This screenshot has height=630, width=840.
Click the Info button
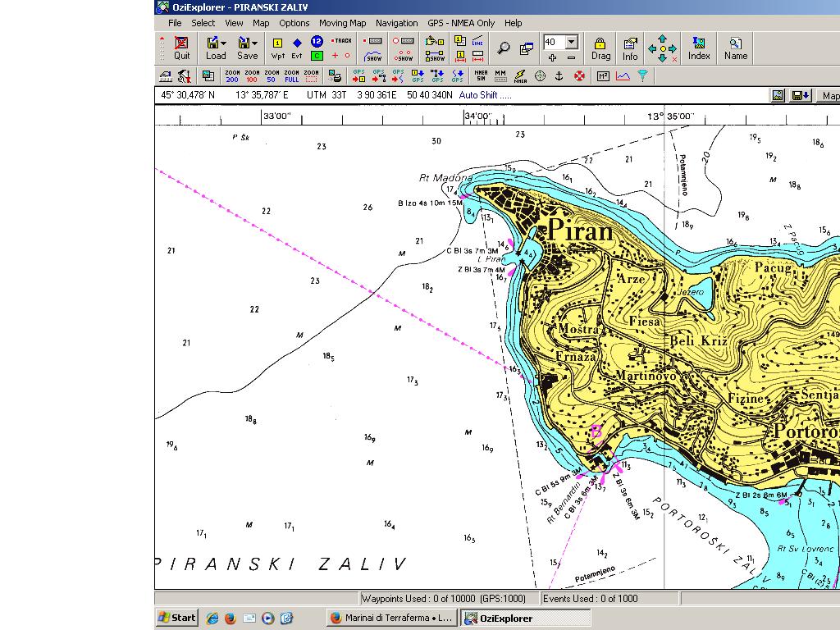coord(630,48)
